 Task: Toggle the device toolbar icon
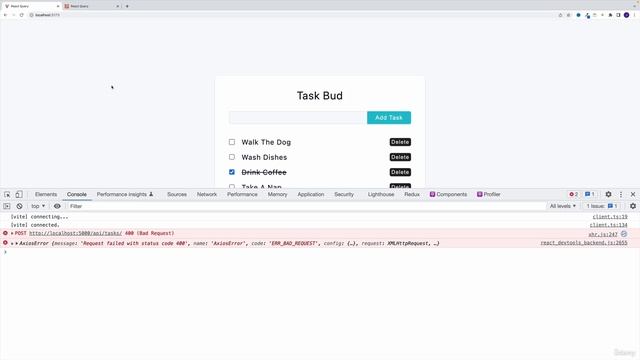(19, 195)
